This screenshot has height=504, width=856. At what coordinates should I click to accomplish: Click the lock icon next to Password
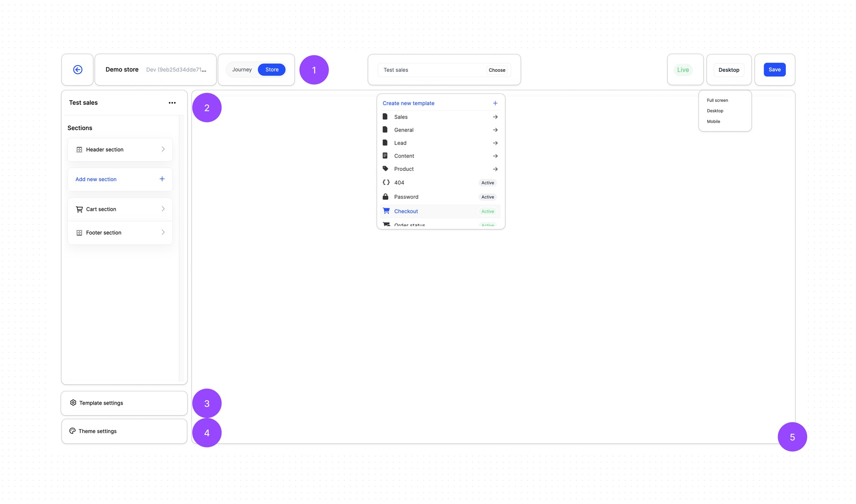coord(385,197)
